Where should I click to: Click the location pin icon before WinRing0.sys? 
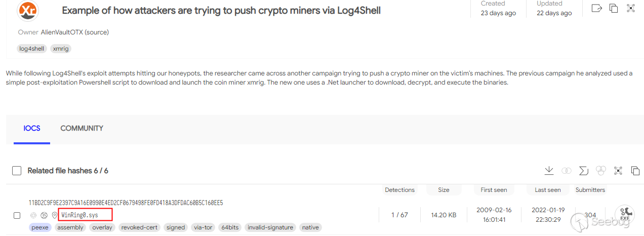[55, 215]
